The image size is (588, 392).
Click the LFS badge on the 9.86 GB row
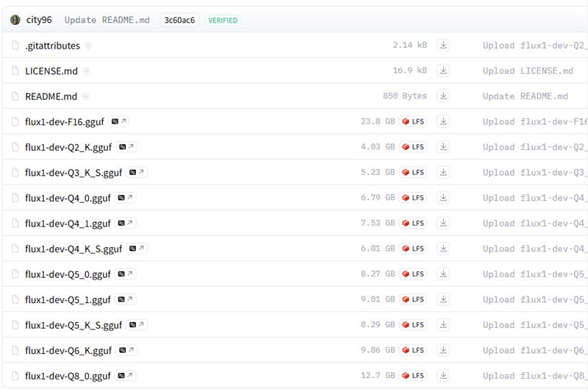pos(413,350)
